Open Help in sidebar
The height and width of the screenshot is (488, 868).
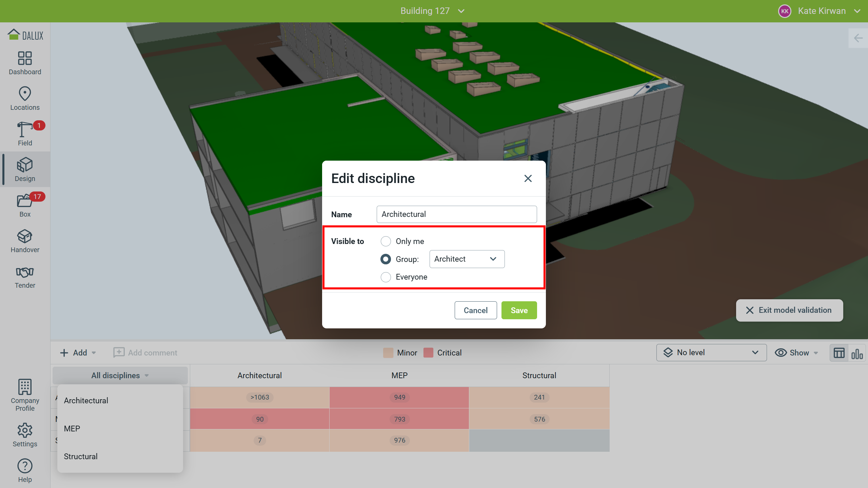point(25,471)
